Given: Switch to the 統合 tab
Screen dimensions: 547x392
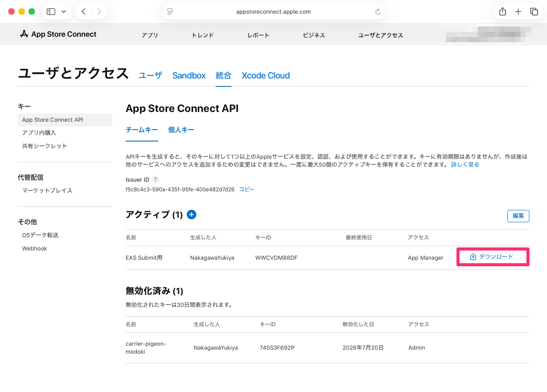Looking at the screenshot, I should point(223,75).
